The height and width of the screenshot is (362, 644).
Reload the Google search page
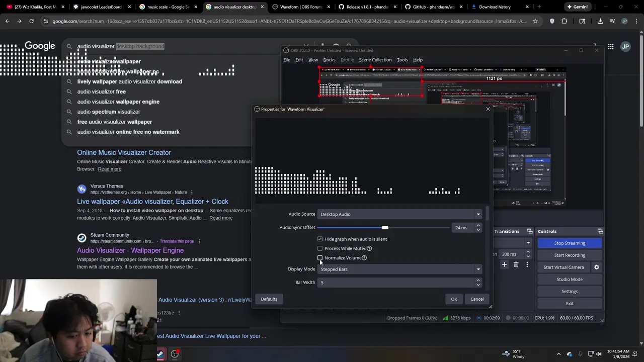click(31, 21)
